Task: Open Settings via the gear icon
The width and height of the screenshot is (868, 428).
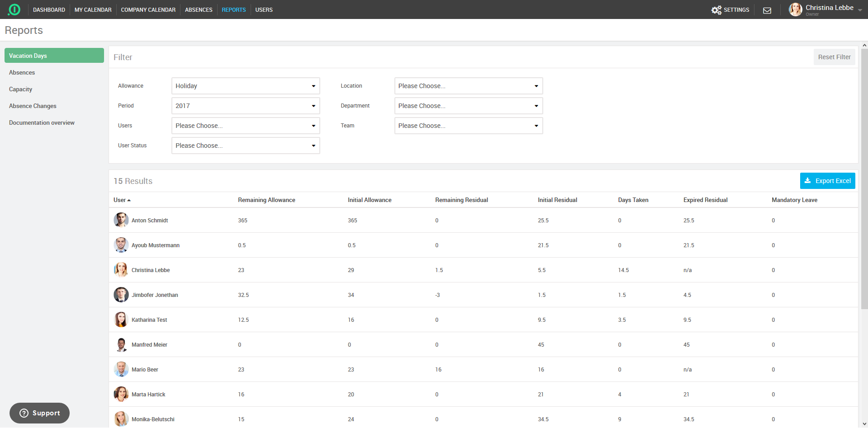Action: coord(716,10)
